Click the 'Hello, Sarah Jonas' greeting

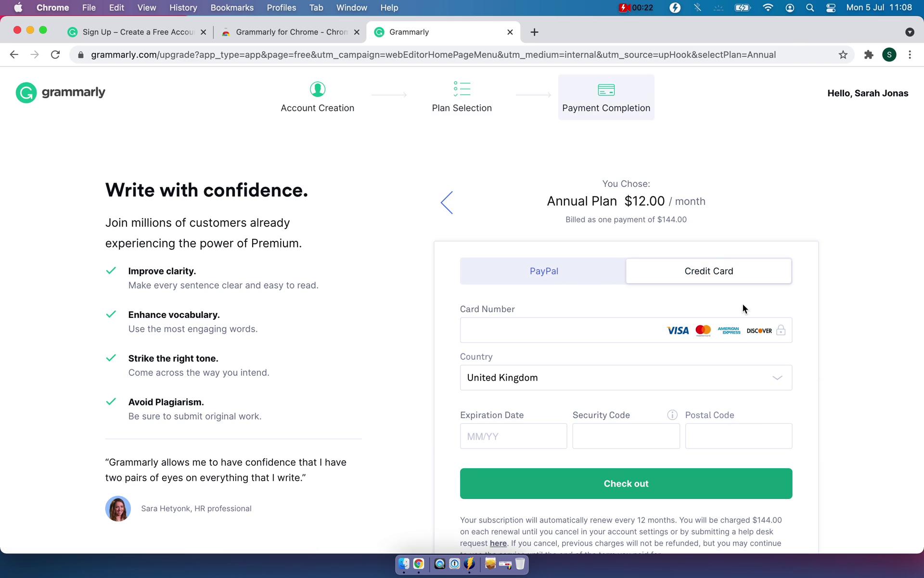868,93
